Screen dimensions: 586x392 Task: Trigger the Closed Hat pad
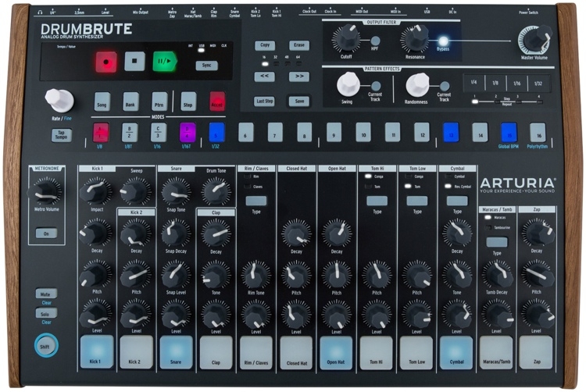[296, 352]
